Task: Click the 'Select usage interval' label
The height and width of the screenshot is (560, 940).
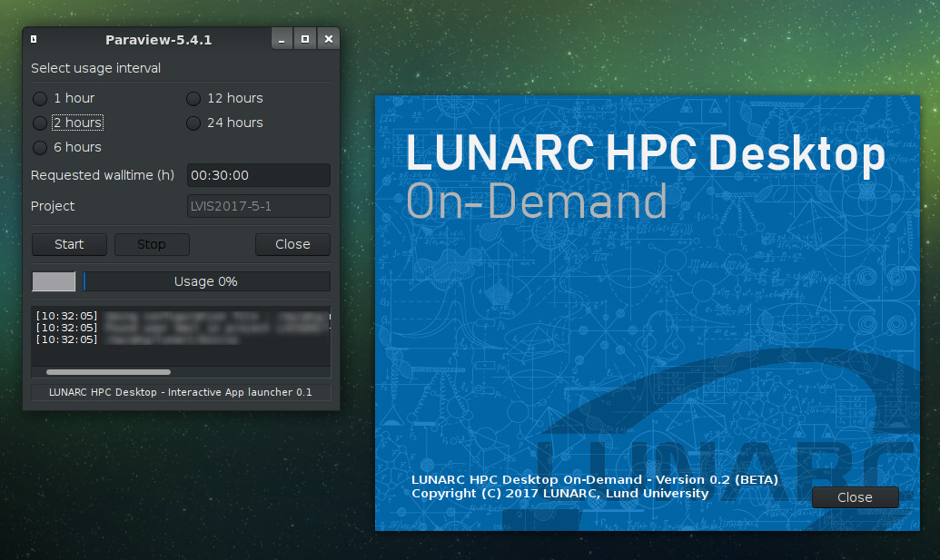Action: [96, 68]
